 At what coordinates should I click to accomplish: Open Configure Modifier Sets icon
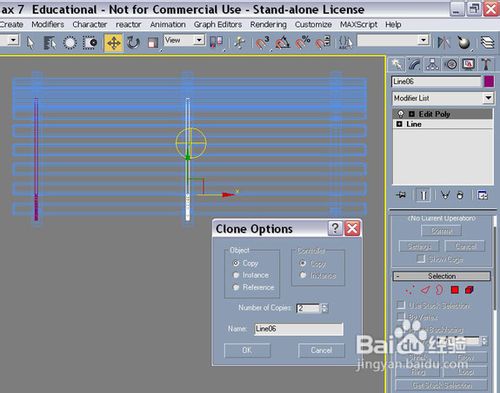pos(482,195)
